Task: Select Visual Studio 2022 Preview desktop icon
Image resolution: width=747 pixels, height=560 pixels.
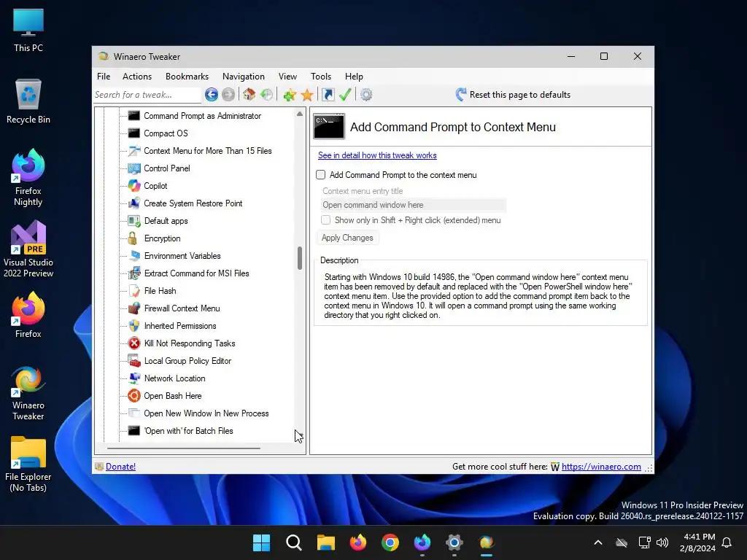Action: tap(28, 249)
